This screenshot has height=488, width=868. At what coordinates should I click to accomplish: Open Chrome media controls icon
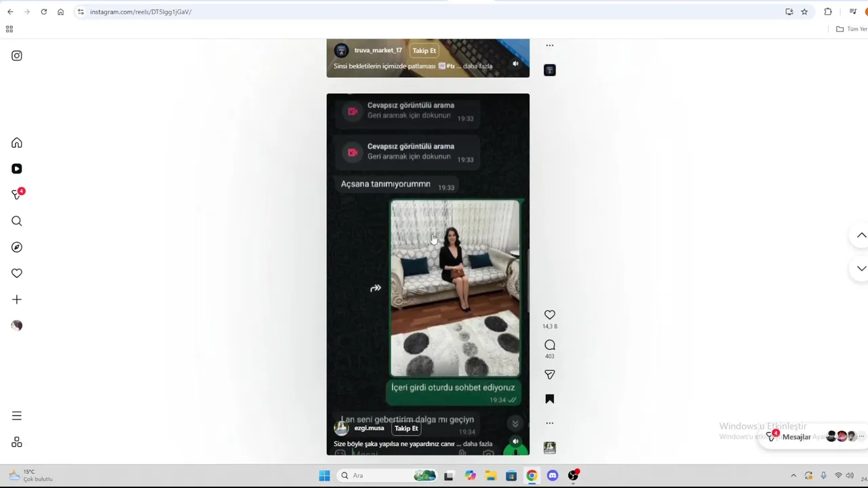[853, 12]
